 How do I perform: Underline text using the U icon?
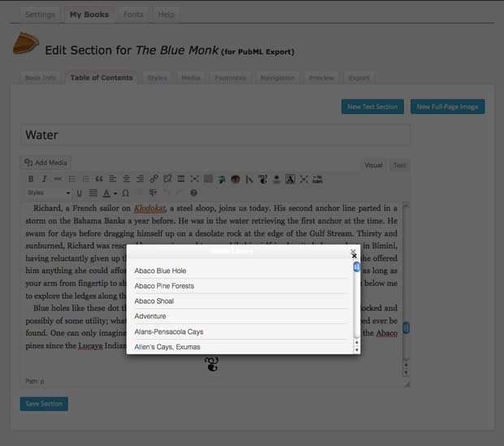80,193
